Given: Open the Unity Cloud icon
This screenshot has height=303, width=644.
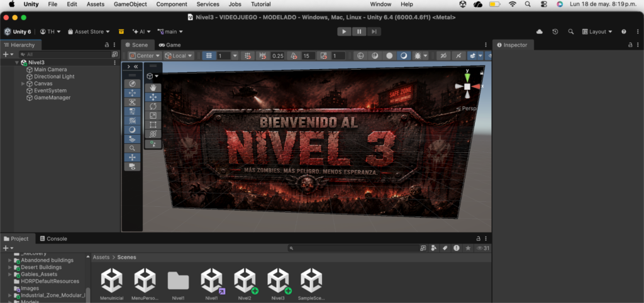Looking at the screenshot, I should coord(540,31).
